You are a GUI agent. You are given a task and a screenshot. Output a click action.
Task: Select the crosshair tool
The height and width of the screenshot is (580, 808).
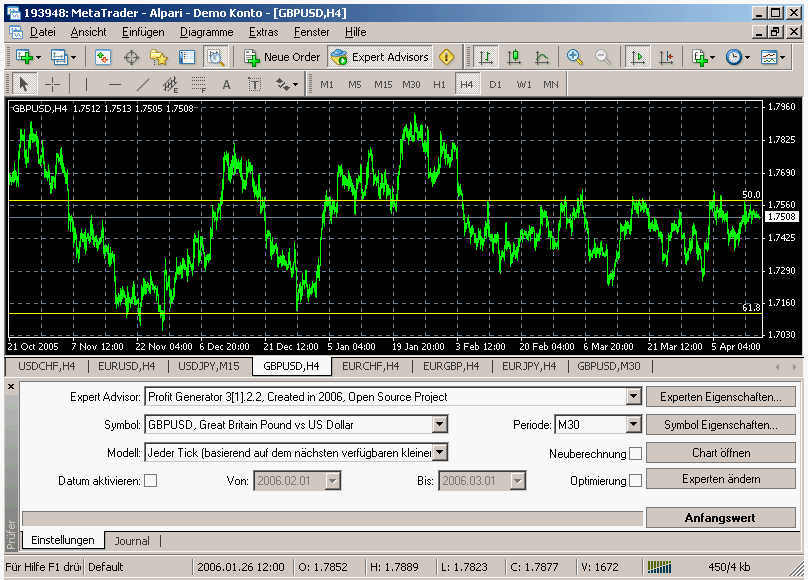tap(53, 84)
